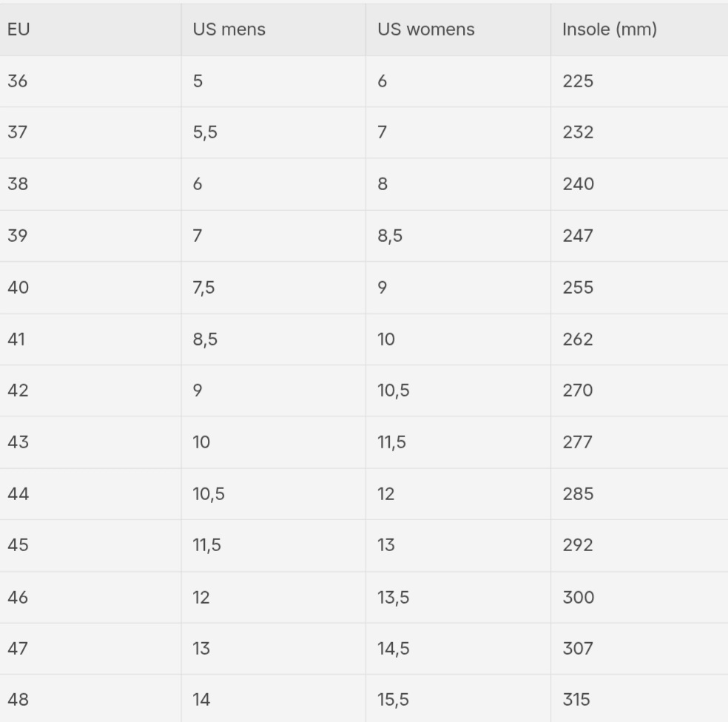The width and height of the screenshot is (728, 722).
Task: Select the EU size 45 cell
Action: point(18,544)
